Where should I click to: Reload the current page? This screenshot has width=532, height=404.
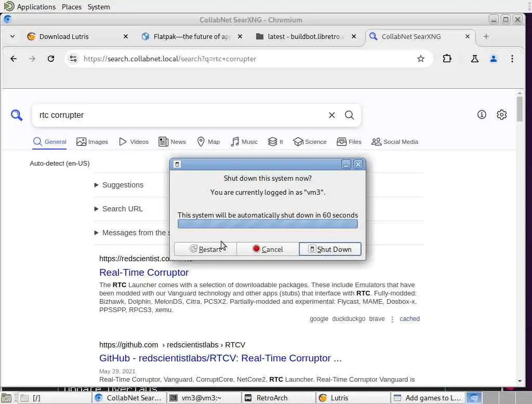point(51,59)
